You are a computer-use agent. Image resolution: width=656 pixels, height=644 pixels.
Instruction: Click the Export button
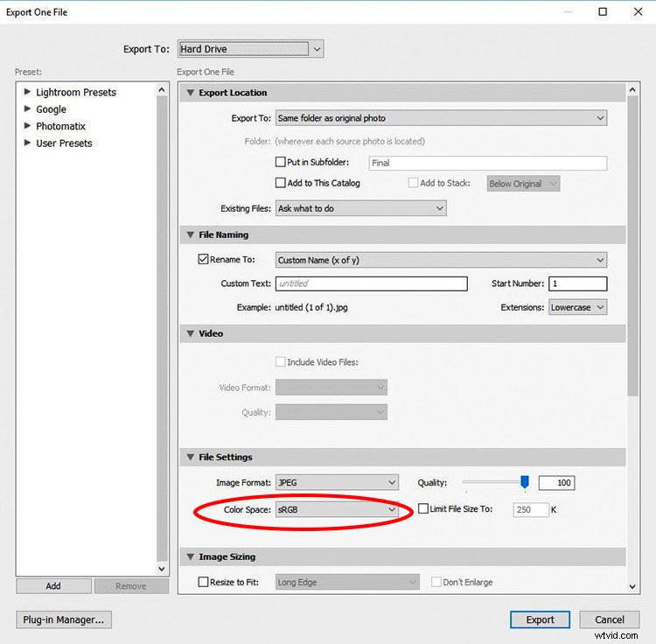[540, 619]
